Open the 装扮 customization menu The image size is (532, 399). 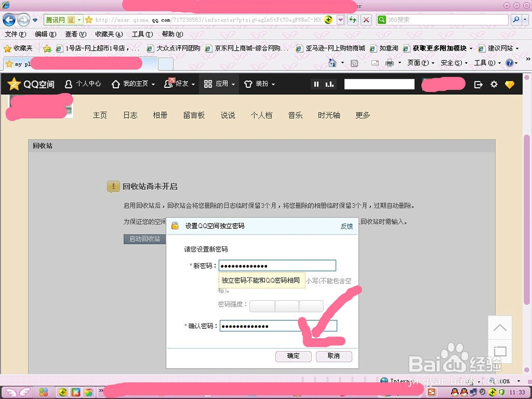click(259, 84)
